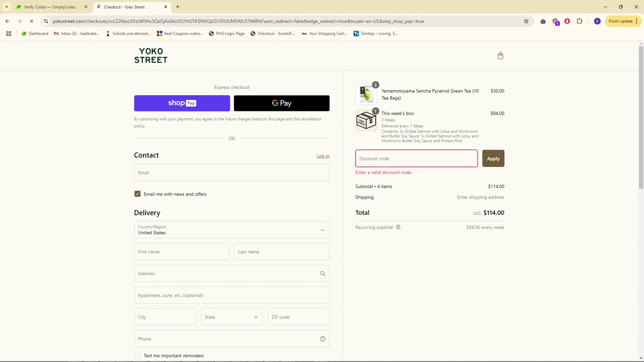The height and width of the screenshot is (362, 644).
Task: Click the green tea product thumbnail
Action: tap(366, 94)
